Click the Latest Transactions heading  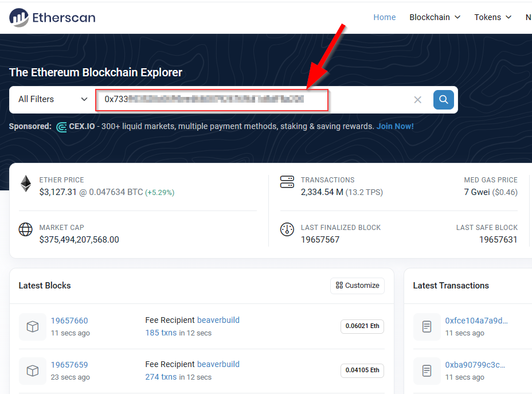pyautogui.click(x=451, y=286)
